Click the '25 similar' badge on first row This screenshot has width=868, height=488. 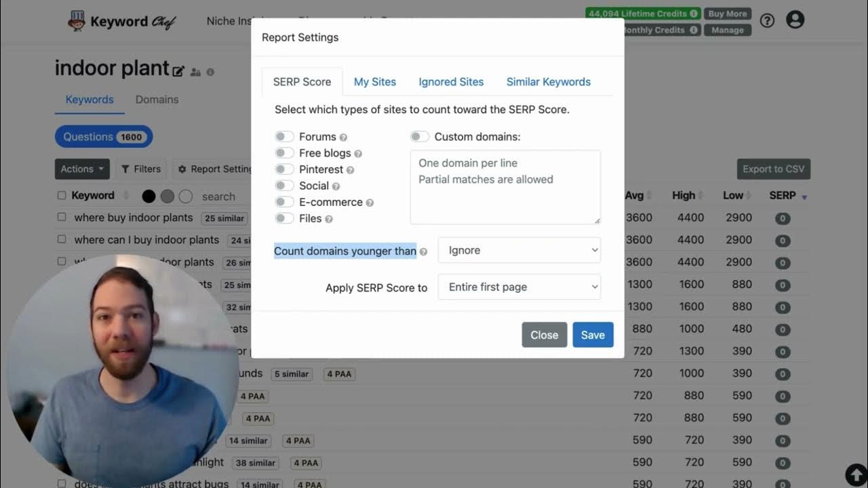(x=224, y=218)
